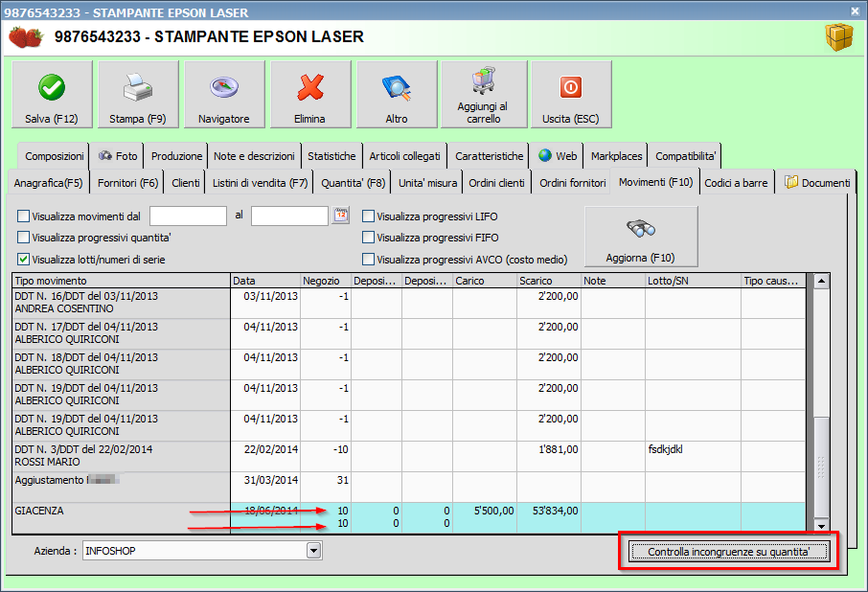Click the Data column header
Image resolution: width=868 pixels, height=592 pixels.
tap(265, 281)
